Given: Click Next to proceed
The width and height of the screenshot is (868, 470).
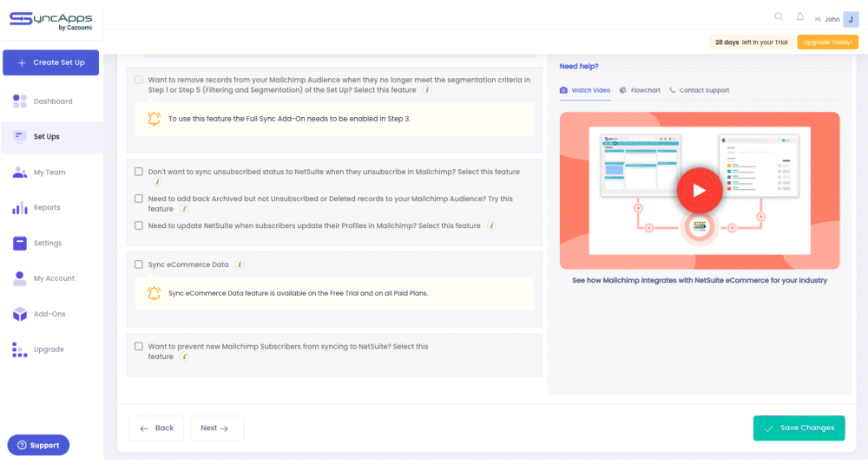Looking at the screenshot, I should 217,428.
